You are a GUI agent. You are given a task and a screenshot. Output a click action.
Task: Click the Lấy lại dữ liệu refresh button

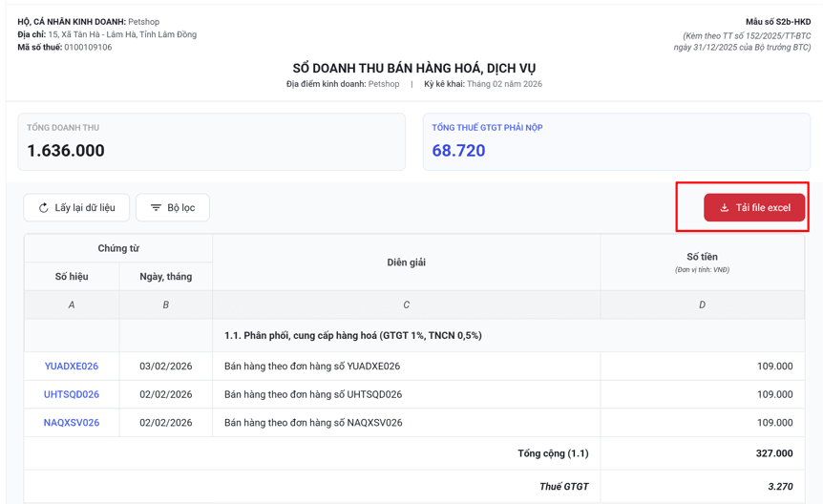76,207
